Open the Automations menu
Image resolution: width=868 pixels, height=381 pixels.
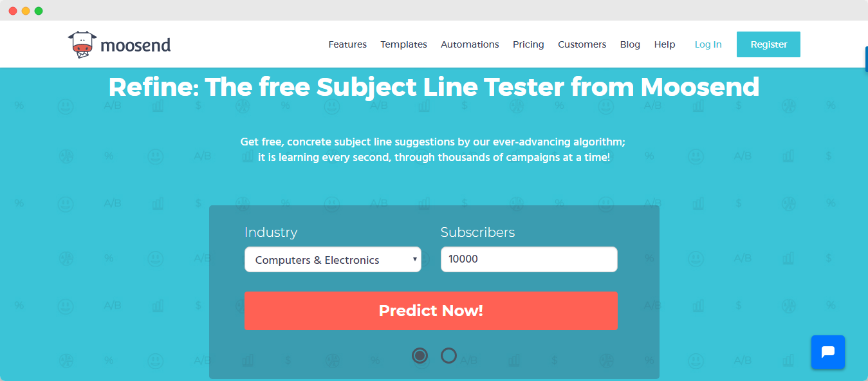470,44
